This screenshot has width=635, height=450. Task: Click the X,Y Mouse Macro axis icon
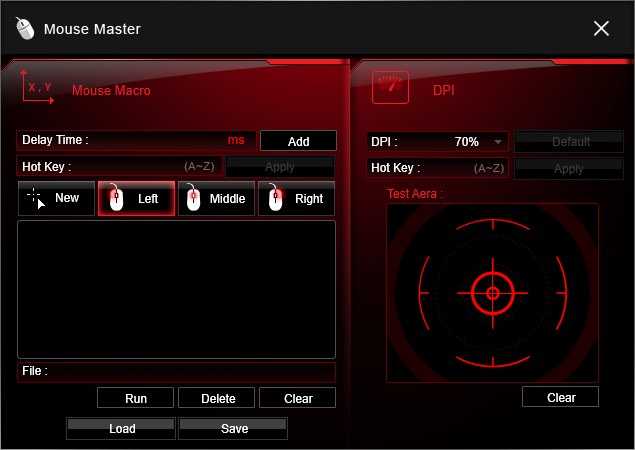pyautogui.click(x=36, y=88)
